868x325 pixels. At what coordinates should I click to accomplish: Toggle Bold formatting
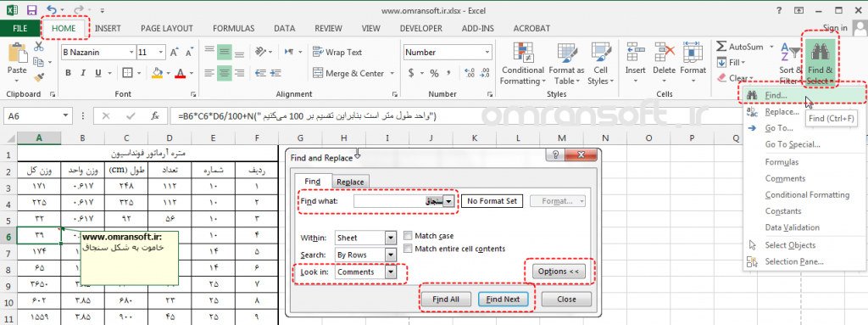click(x=68, y=73)
